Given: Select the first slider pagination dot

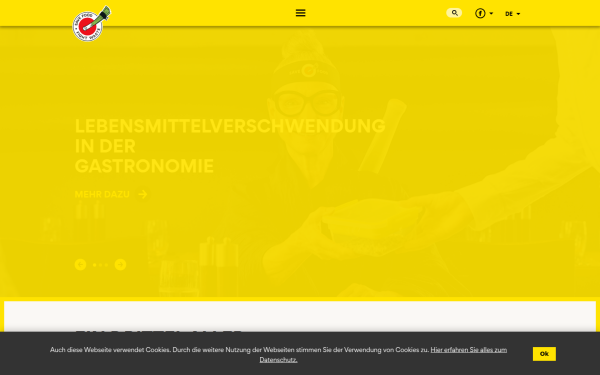Looking at the screenshot, I should pyautogui.click(x=95, y=265).
